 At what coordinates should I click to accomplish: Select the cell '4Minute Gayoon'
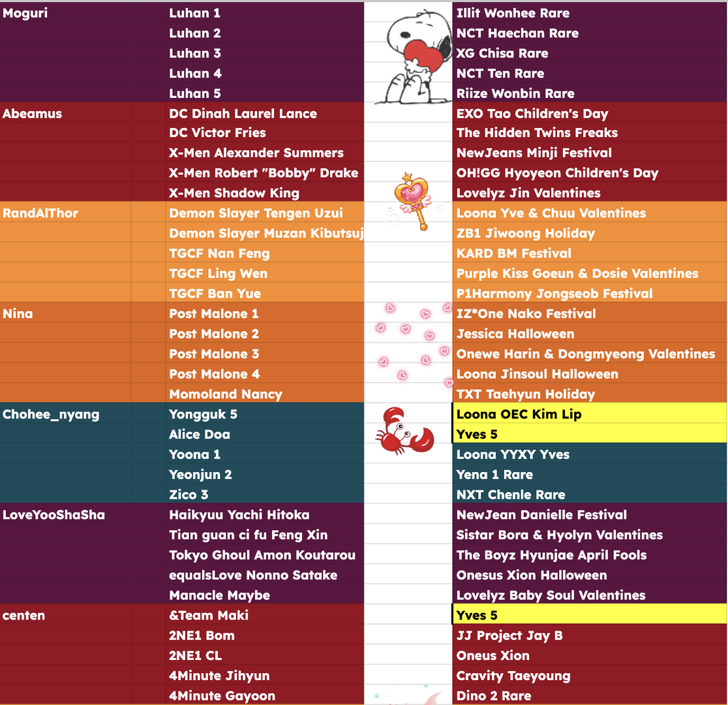[265, 695]
